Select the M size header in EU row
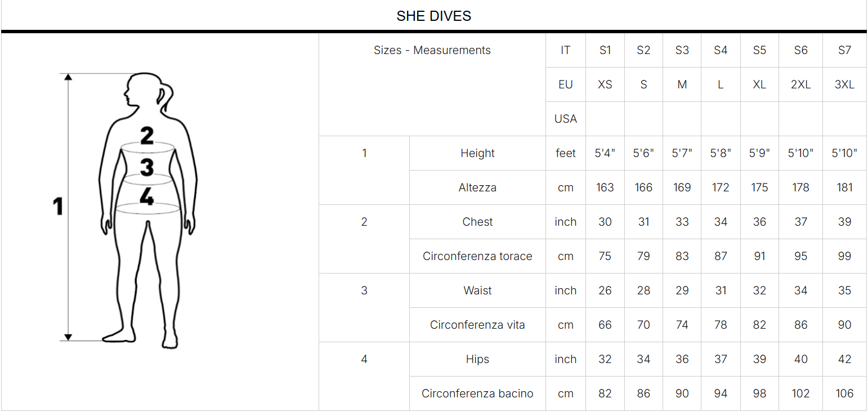Image resolution: width=868 pixels, height=412 pixels. tap(682, 84)
